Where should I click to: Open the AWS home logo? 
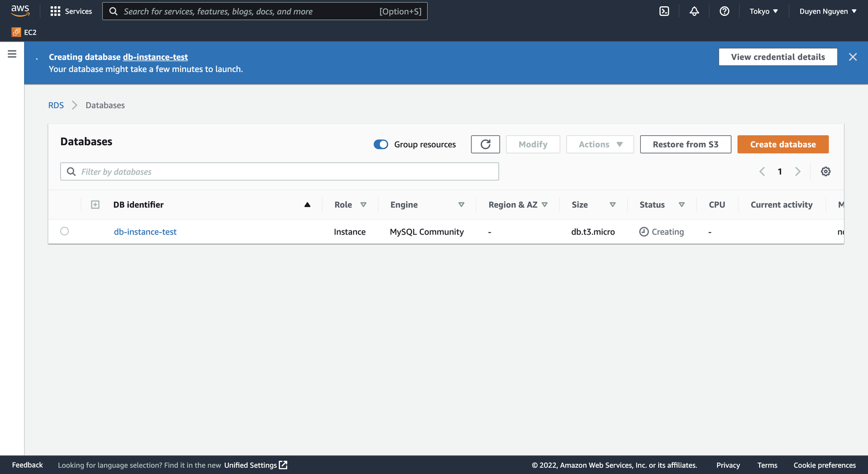point(20,11)
